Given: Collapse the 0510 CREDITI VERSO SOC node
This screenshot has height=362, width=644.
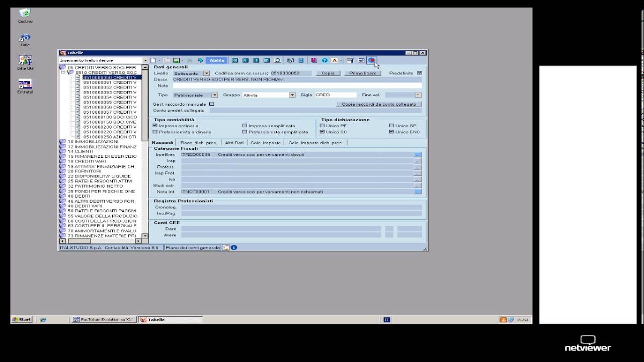Looking at the screenshot, I should click(63, 72).
